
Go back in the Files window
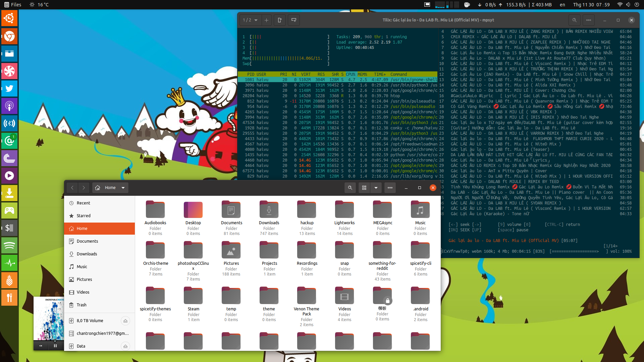tap(72, 188)
